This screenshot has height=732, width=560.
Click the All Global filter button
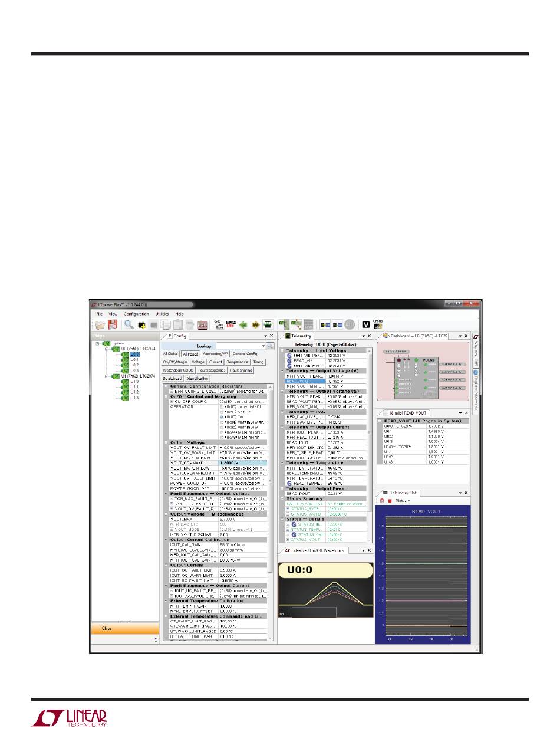click(x=170, y=354)
